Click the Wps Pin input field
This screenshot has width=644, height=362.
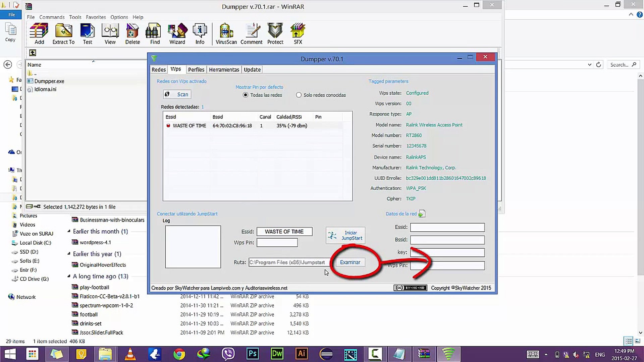277,242
